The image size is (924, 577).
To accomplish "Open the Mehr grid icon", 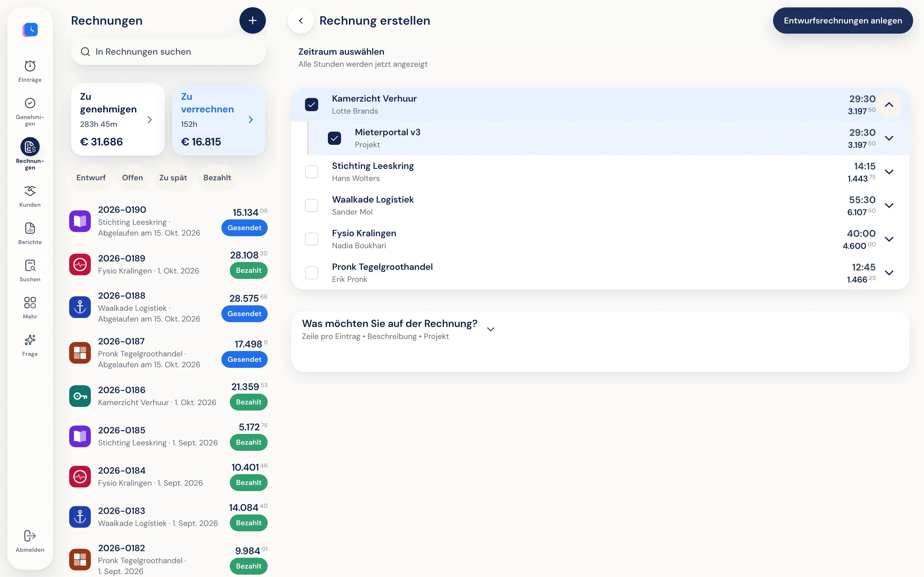I will point(30,303).
